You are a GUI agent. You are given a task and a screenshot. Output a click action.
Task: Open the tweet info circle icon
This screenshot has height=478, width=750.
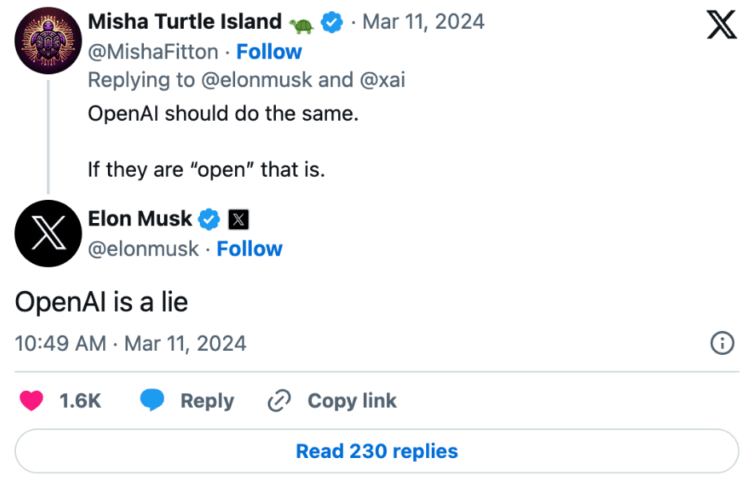coord(722,344)
